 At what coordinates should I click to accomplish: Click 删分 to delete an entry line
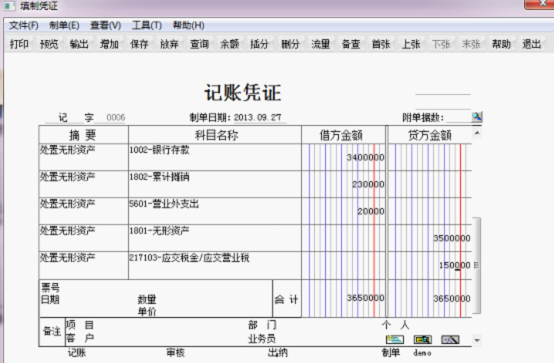(290, 44)
